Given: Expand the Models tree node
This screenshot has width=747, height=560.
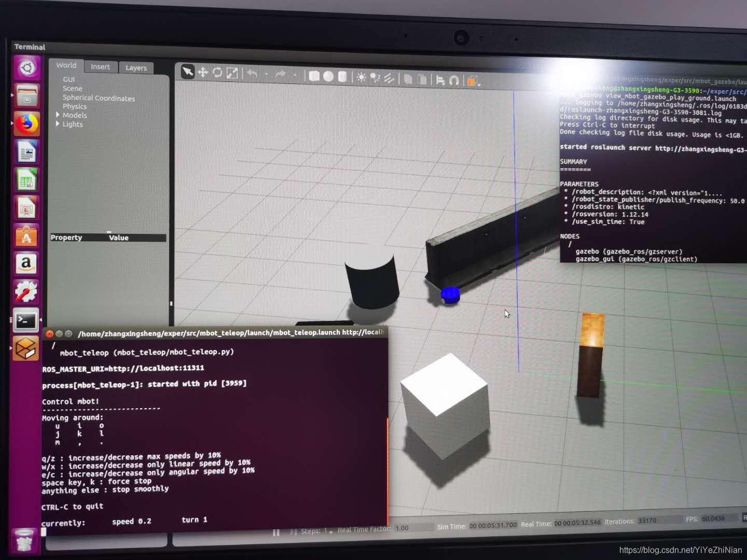Looking at the screenshot, I should point(58,115).
